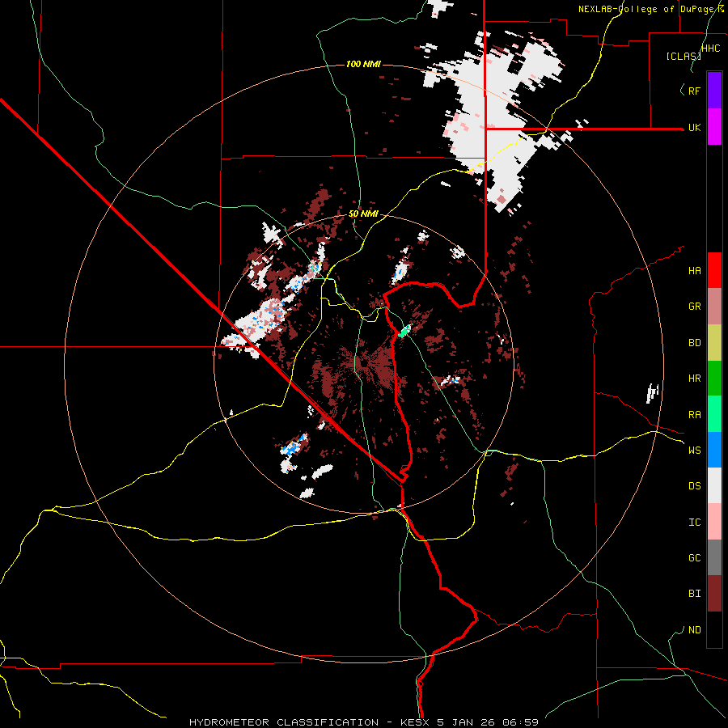Click the HHC product label
728x728 pixels.
tap(711, 49)
